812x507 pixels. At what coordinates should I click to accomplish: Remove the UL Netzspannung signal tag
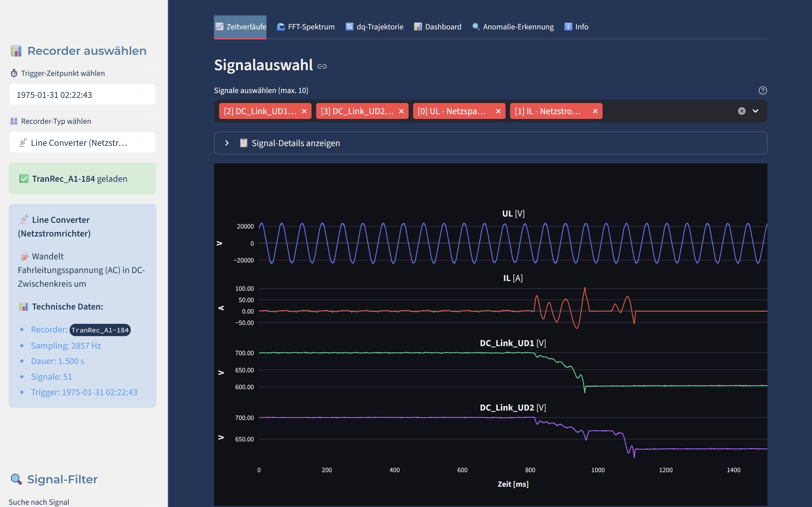pyautogui.click(x=498, y=111)
